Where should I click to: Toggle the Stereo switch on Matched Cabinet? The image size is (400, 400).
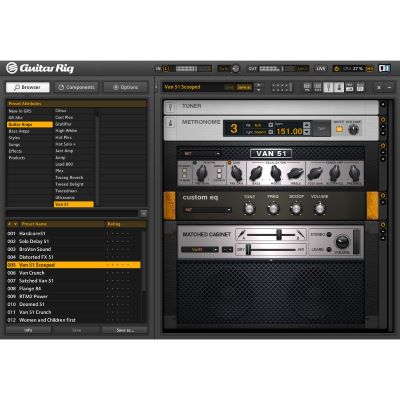(x=329, y=234)
